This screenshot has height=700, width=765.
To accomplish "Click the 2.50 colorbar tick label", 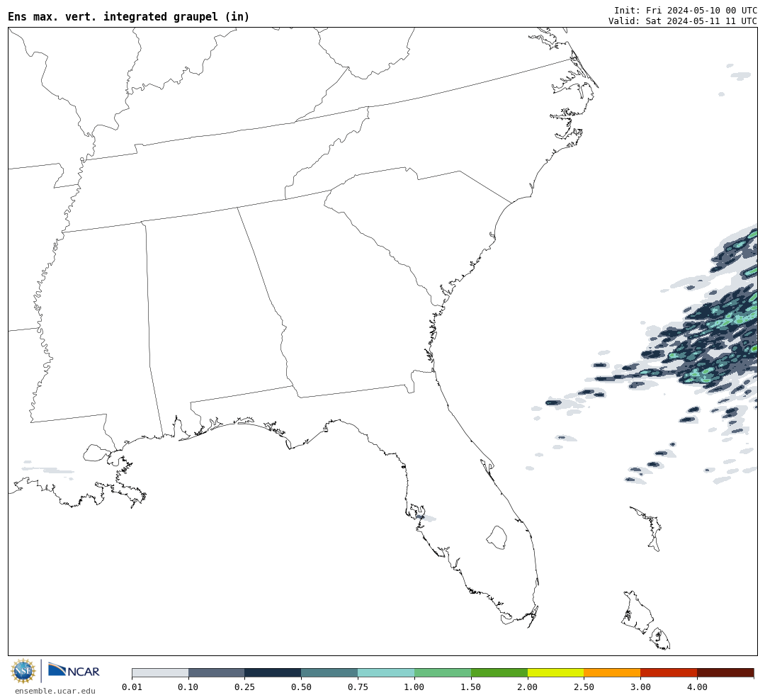I will tap(584, 687).
